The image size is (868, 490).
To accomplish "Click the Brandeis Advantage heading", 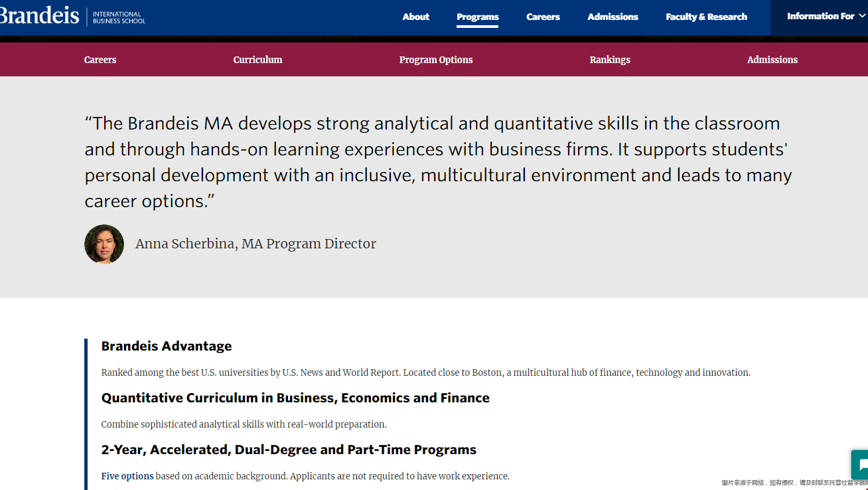I will [x=167, y=346].
